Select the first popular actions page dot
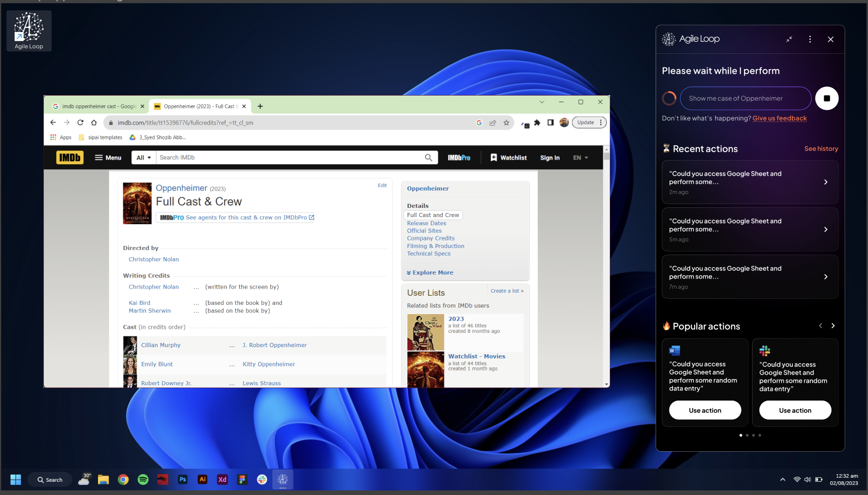The height and width of the screenshot is (495, 868). coord(741,435)
